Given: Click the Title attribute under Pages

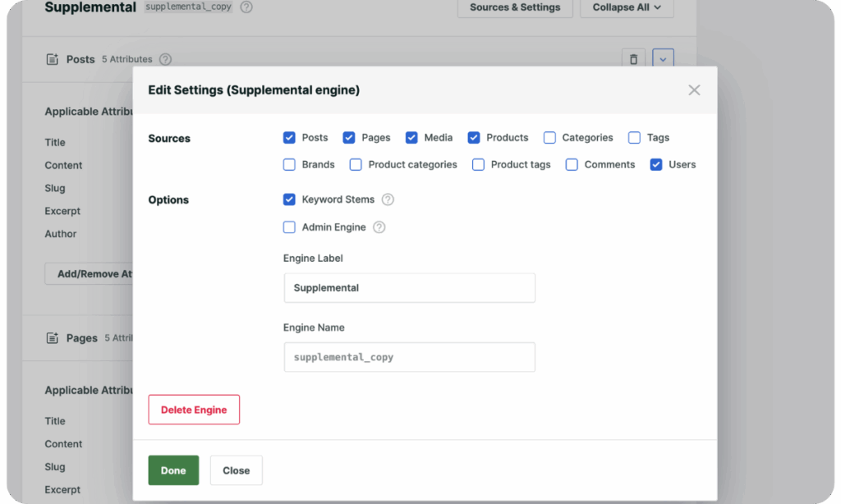Looking at the screenshot, I should click(x=55, y=421).
